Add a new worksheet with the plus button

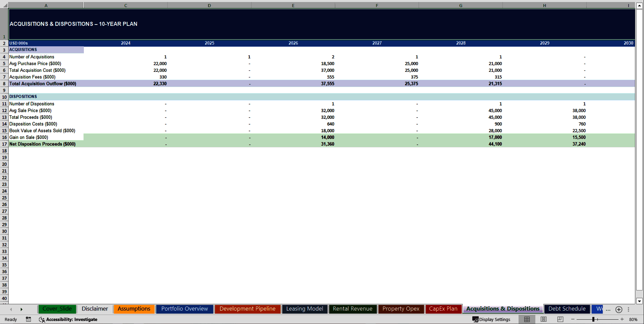coord(619,310)
